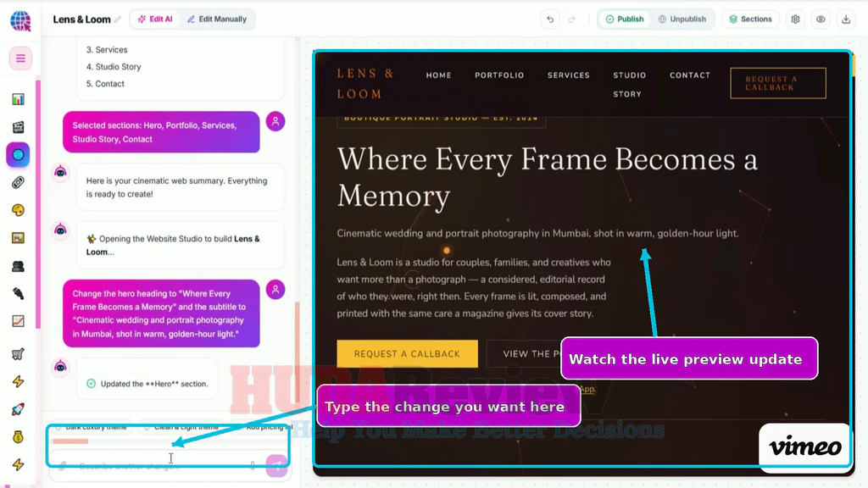Click the microphone icon in chat input
This screenshot has width=868, height=488.
pyautogui.click(x=253, y=466)
